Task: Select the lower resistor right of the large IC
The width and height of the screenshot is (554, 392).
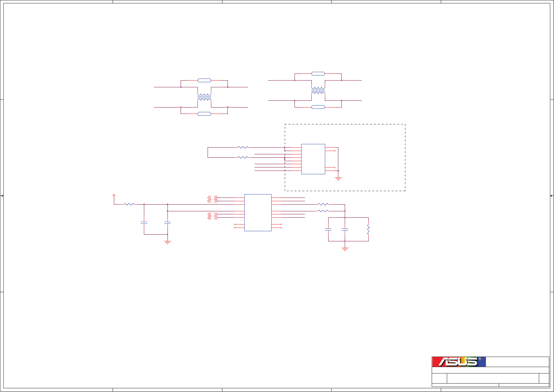Action: (323, 211)
